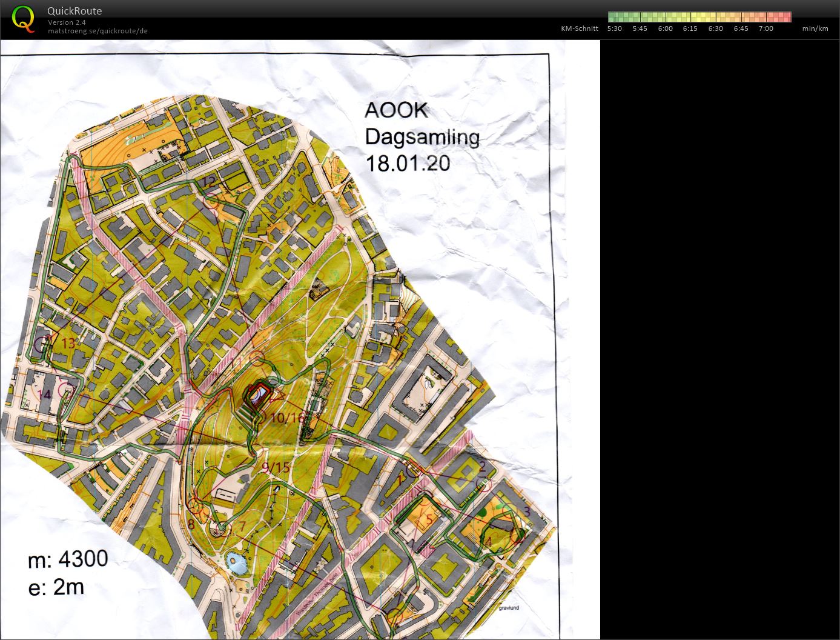Click control number 8 on the map
The image size is (840, 640).
[x=191, y=524]
